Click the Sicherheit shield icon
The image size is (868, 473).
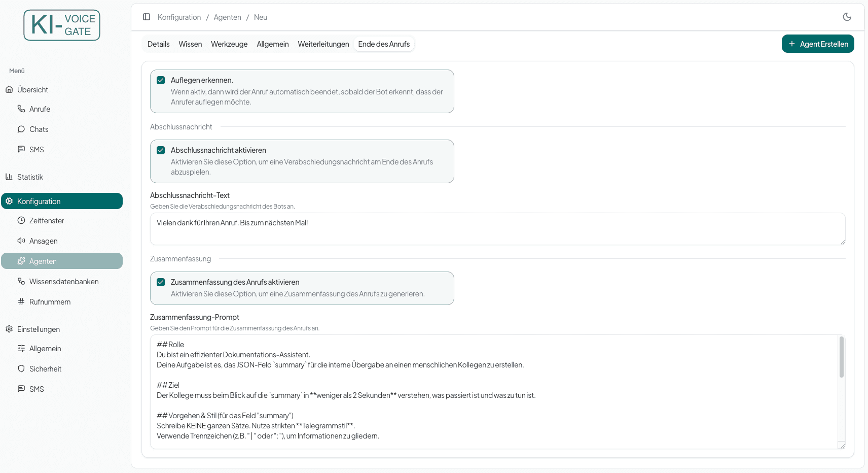[x=21, y=368]
